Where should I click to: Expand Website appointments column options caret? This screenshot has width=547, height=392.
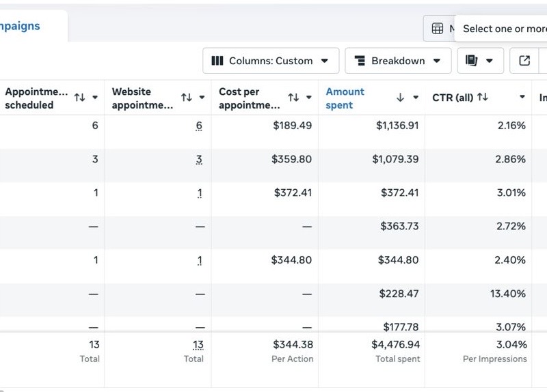(x=202, y=97)
